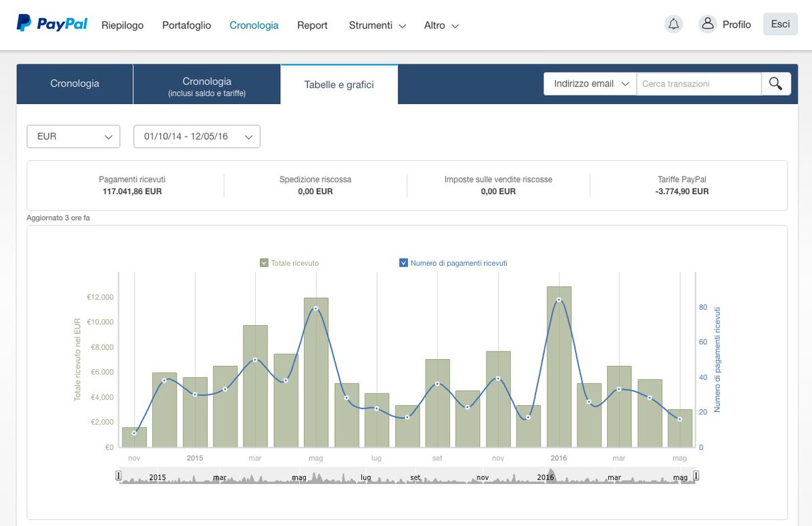
Task: Click the last May 2016 data point
Action: click(680, 419)
